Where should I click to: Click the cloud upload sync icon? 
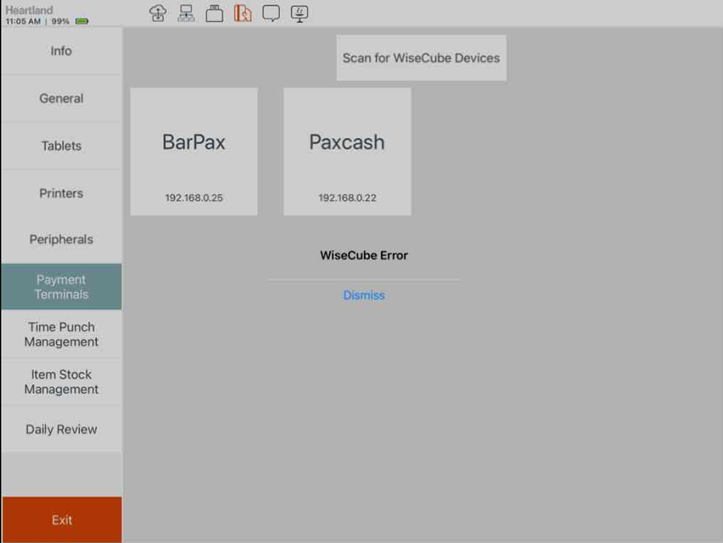click(158, 13)
